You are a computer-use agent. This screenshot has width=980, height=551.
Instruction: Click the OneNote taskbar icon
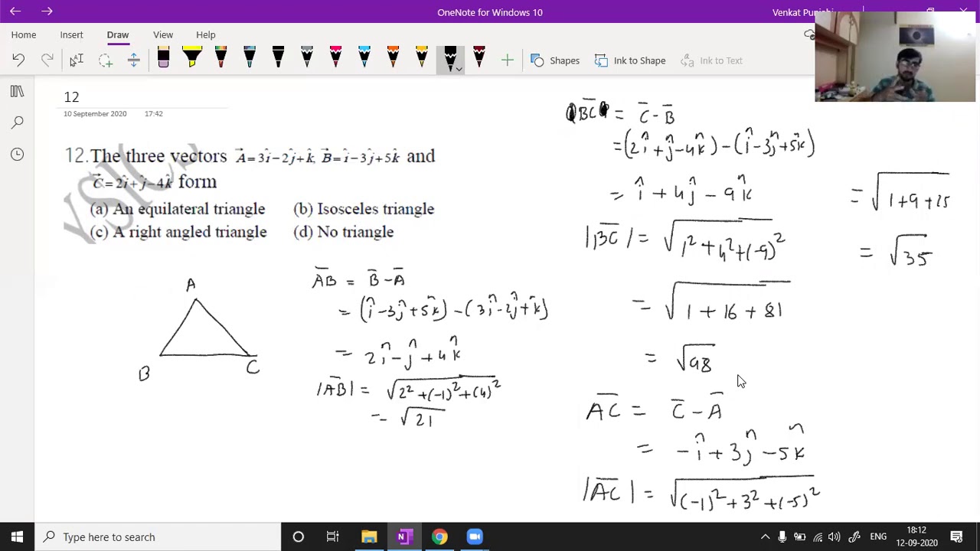[404, 536]
